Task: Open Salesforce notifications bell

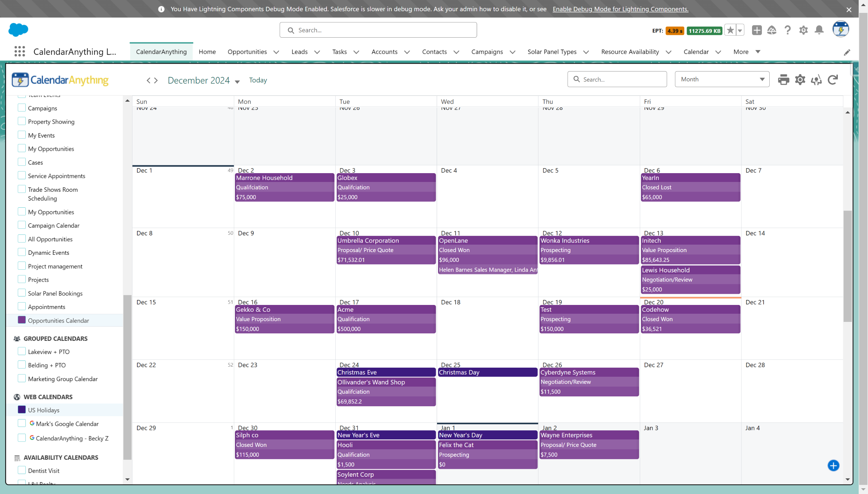Action: click(819, 30)
